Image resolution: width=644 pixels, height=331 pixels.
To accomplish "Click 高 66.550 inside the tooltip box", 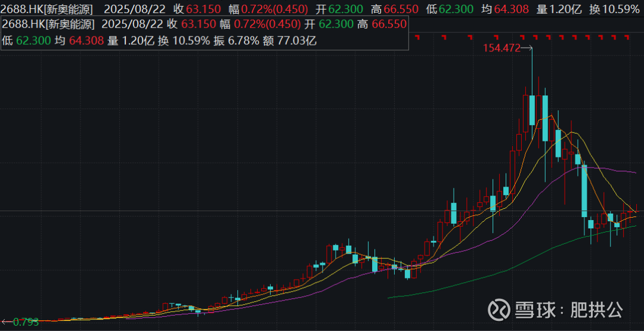I will (382, 24).
